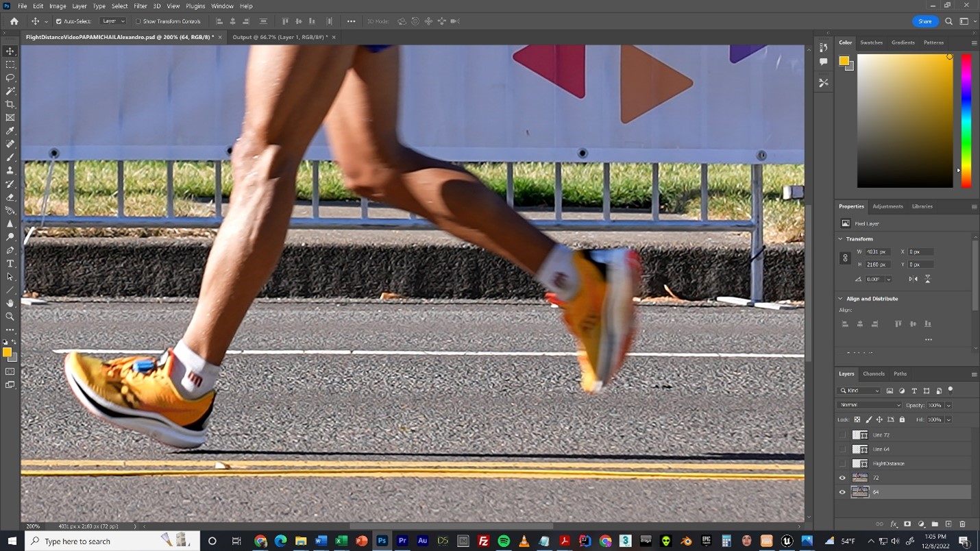Image resolution: width=980 pixels, height=551 pixels.
Task: Click the width field in Transform
Action: tap(879, 252)
